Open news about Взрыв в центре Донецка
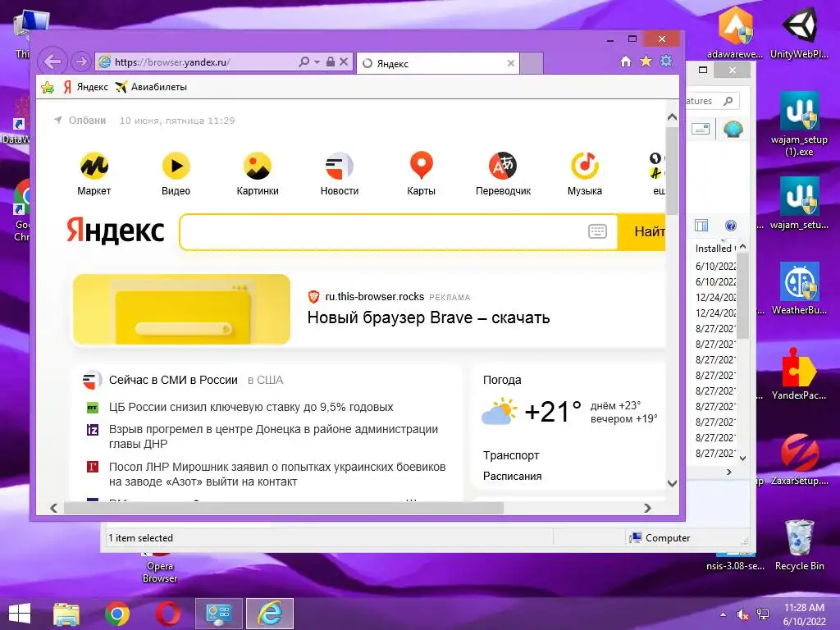840x630 pixels. click(273, 436)
